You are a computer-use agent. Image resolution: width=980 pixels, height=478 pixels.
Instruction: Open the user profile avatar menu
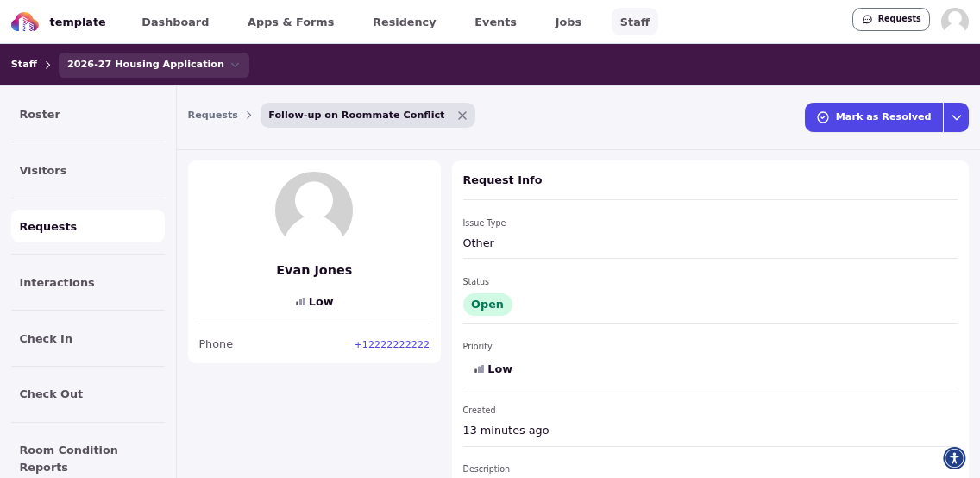coord(954,22)
